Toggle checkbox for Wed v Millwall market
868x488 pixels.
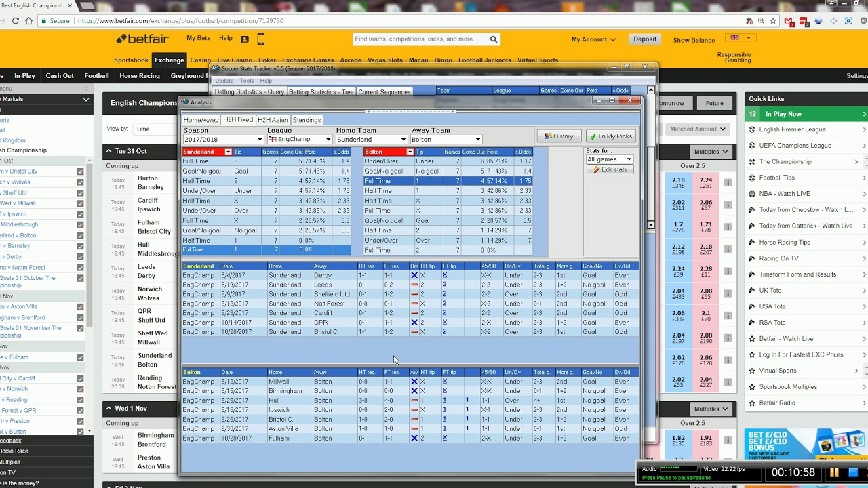coord(80,203)
